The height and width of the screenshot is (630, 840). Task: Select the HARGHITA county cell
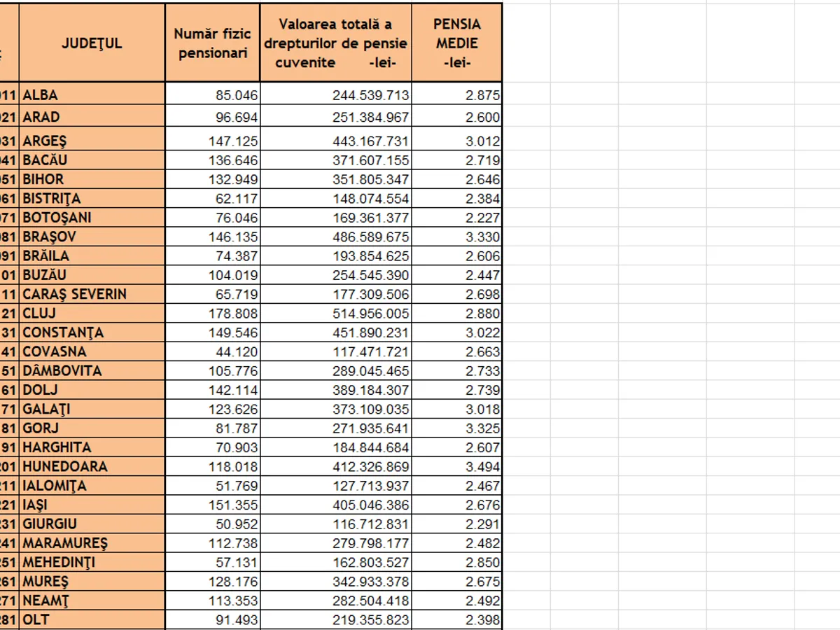[x=92, y=447]
